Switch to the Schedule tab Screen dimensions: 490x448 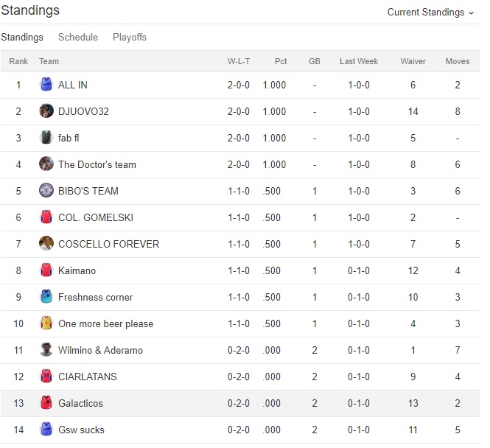pyautogui.click(x=78, y=37)
